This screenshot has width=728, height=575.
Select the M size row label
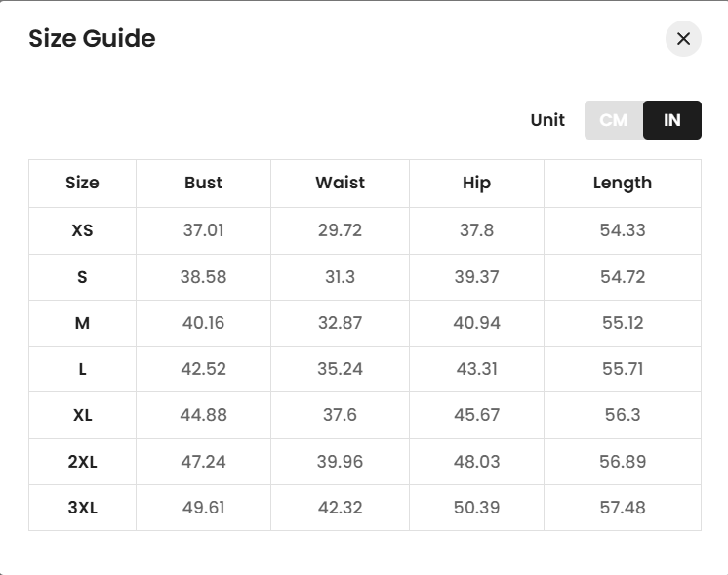82,323
